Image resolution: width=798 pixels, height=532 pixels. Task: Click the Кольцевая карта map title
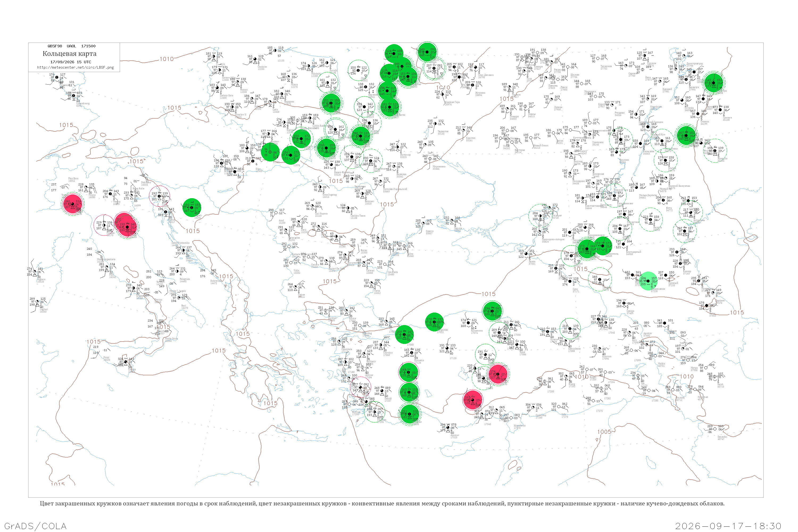(69, 54)
